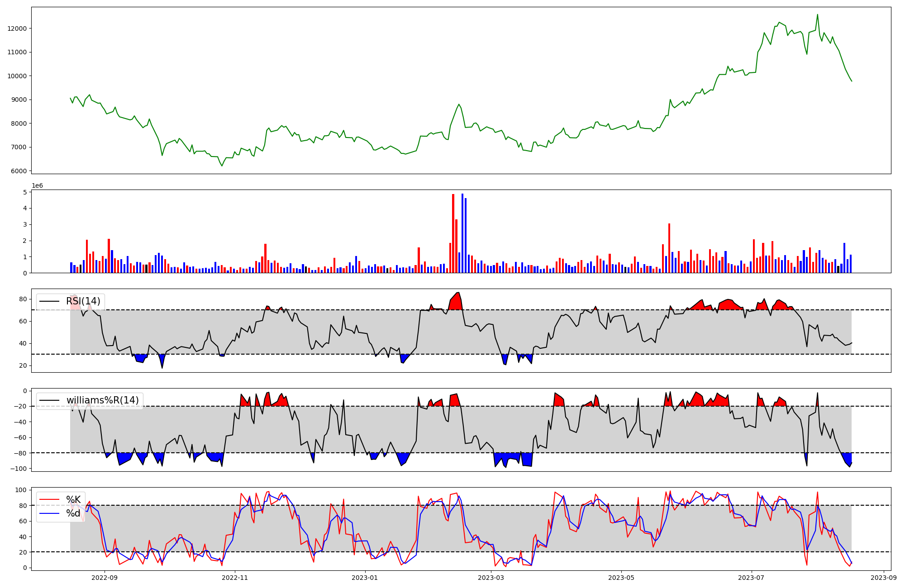Viewport: 905px width, 588px height.
Task: Click the RSI(14) legend label
Action: pyautogui.click(x=83, y=301)
